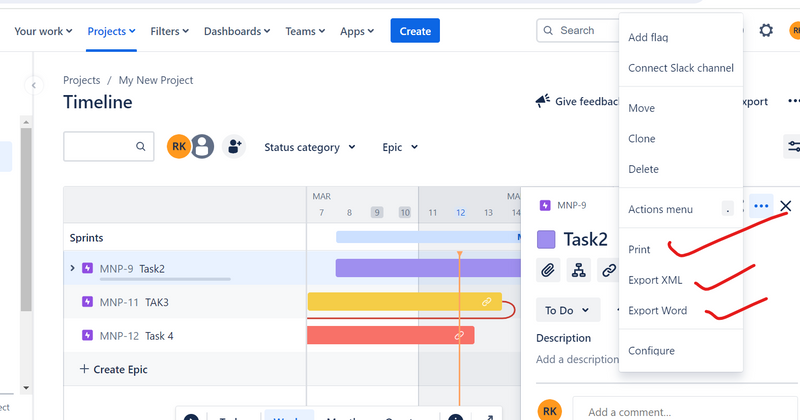Select Delete in the actions menu
This screenshot has height=420, width=800.
pyautogui.click(x=681, y=169)
